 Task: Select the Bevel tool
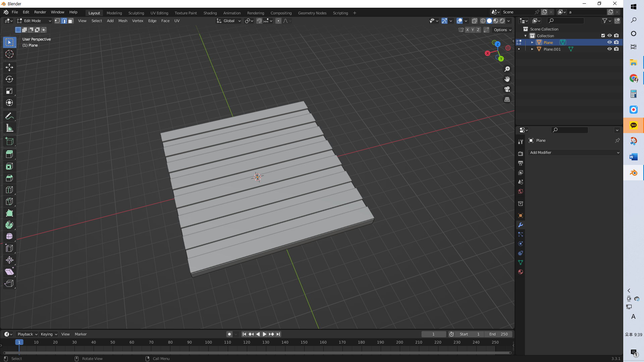pyautogui.click(x=9, y=178)
